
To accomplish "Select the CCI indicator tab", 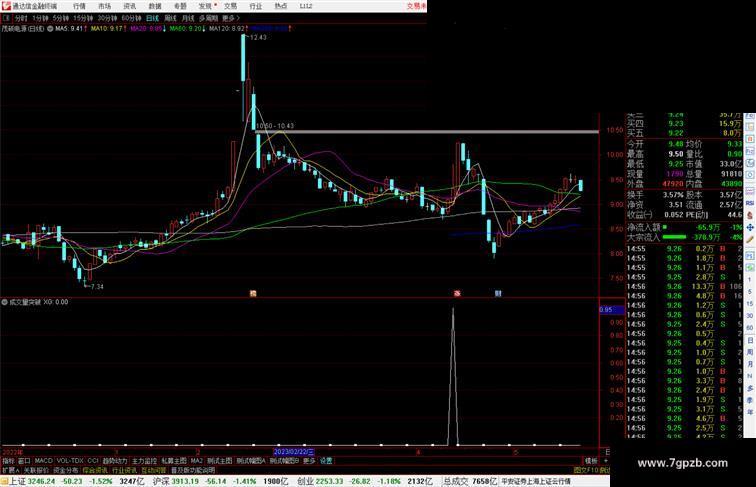I will (x=93, y=461).
